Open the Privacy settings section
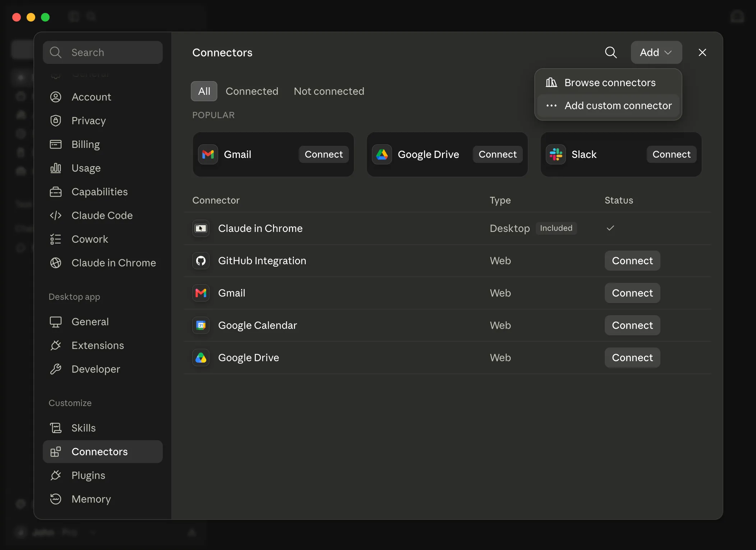The height and width of the screenshot is (550, 756). tap(103, 121)
